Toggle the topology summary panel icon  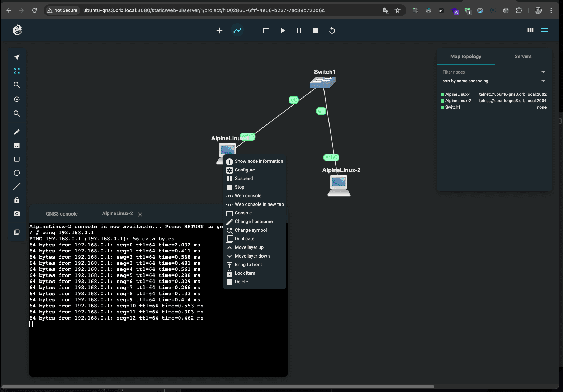click(x=544, y=30)
